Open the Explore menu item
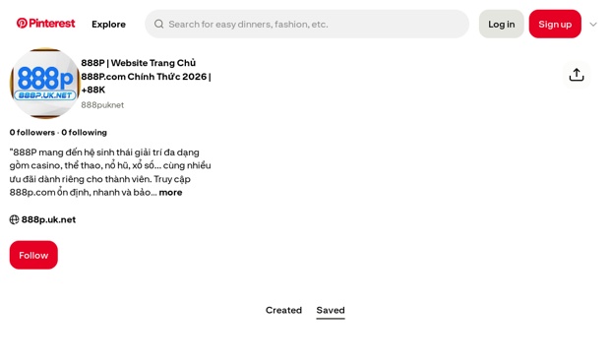This screenshot has width=610, height=364. tap(108, 25)
